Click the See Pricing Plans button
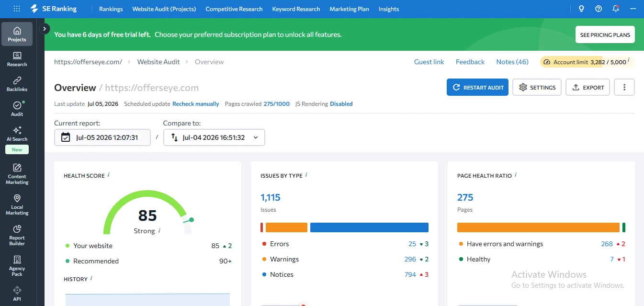644x306 pixels. (x=605, y=34)
